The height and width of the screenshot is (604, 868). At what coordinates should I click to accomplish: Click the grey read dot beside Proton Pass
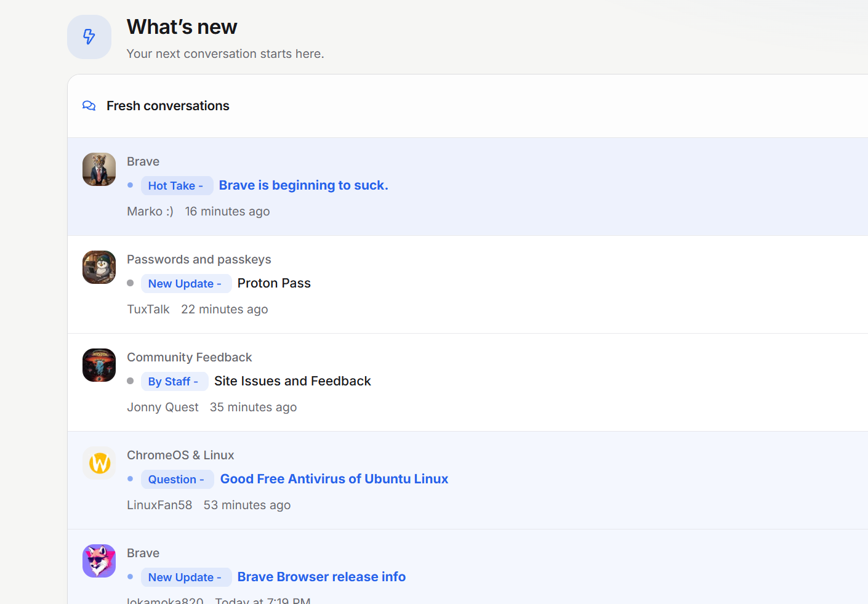tap(130, 283)
